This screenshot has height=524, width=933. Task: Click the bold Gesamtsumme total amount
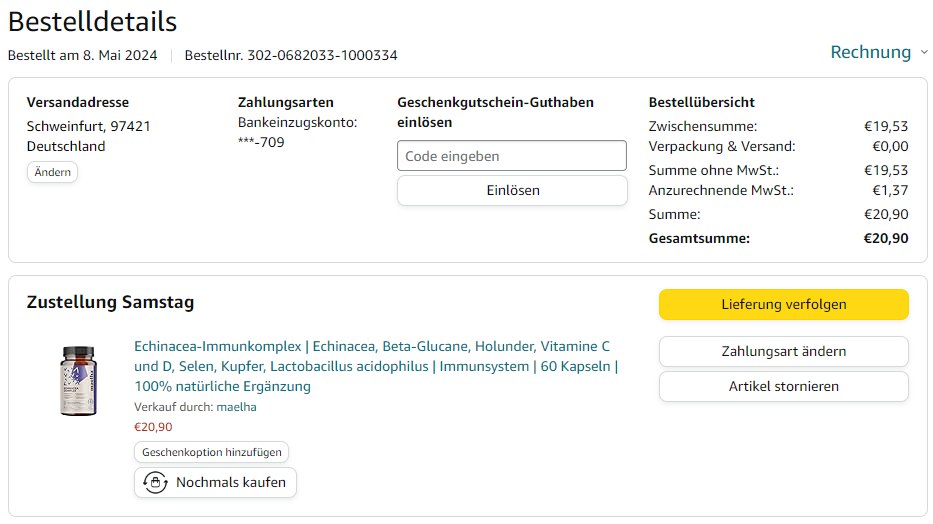886,238
